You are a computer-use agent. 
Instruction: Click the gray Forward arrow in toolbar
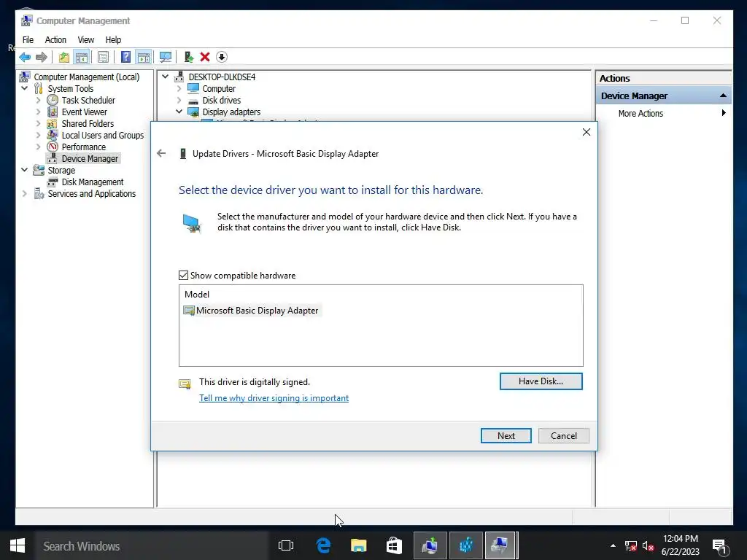pos(42,57)
